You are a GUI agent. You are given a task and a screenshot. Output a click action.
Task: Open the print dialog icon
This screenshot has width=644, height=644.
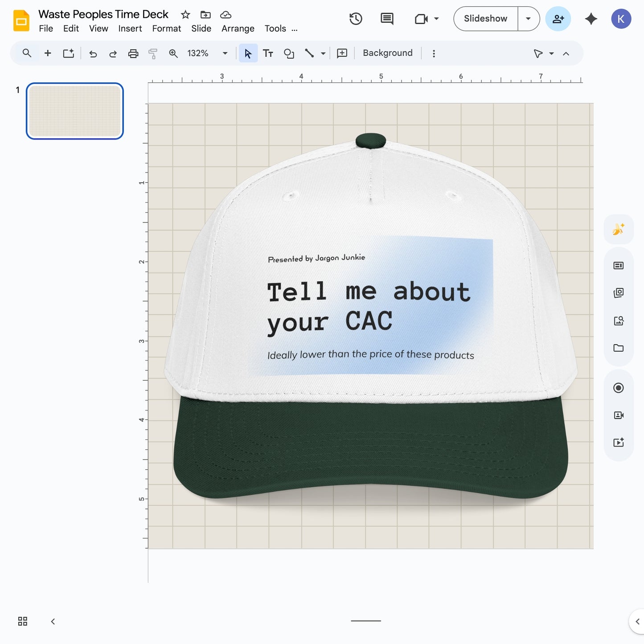pos(133,53)
